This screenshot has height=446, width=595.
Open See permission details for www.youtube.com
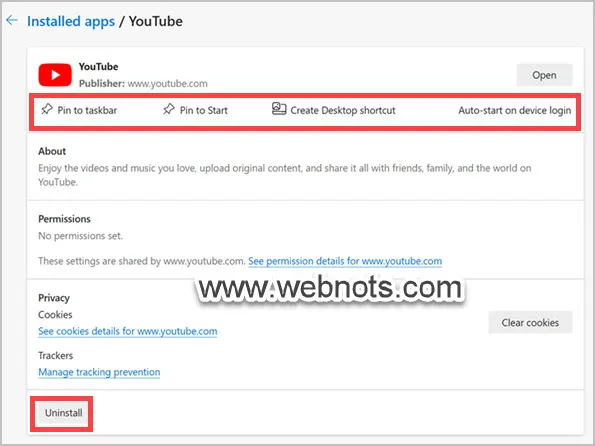[345, 261]
